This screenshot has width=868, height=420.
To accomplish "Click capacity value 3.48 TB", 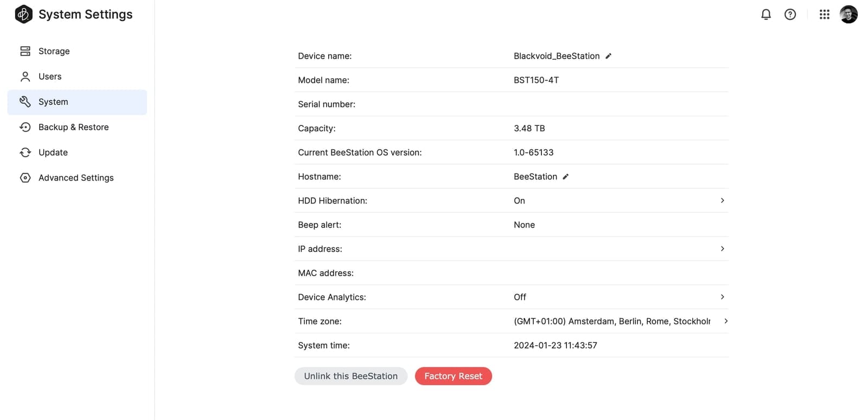I will click(529, 129).
